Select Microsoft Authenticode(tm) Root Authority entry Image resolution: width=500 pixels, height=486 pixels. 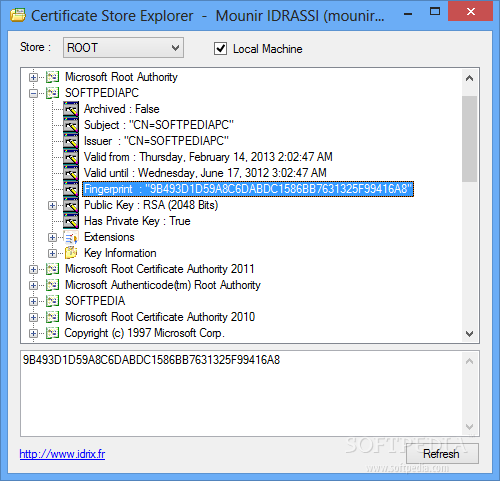(x=163, y=285)
